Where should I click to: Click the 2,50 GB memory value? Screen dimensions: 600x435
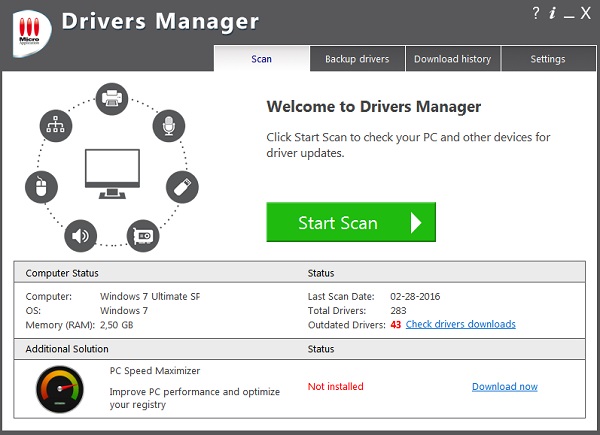(117, 325)
